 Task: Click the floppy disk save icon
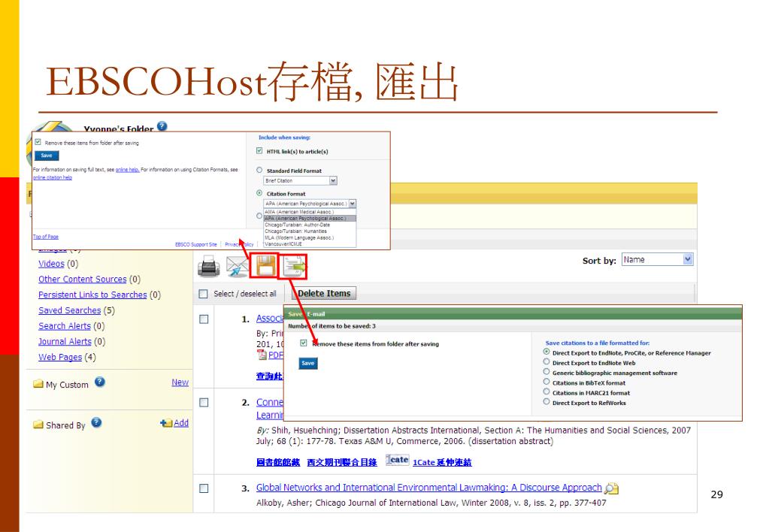pyautogui.click(x=265, y=266)
